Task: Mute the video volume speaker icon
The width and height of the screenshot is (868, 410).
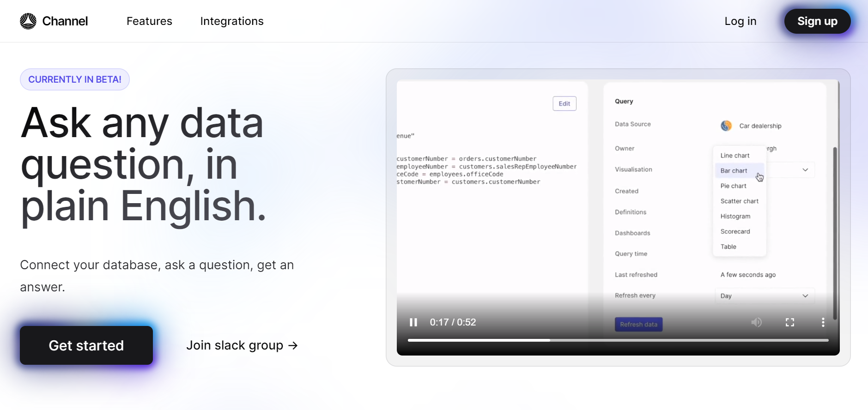Action: pos(756,322)
